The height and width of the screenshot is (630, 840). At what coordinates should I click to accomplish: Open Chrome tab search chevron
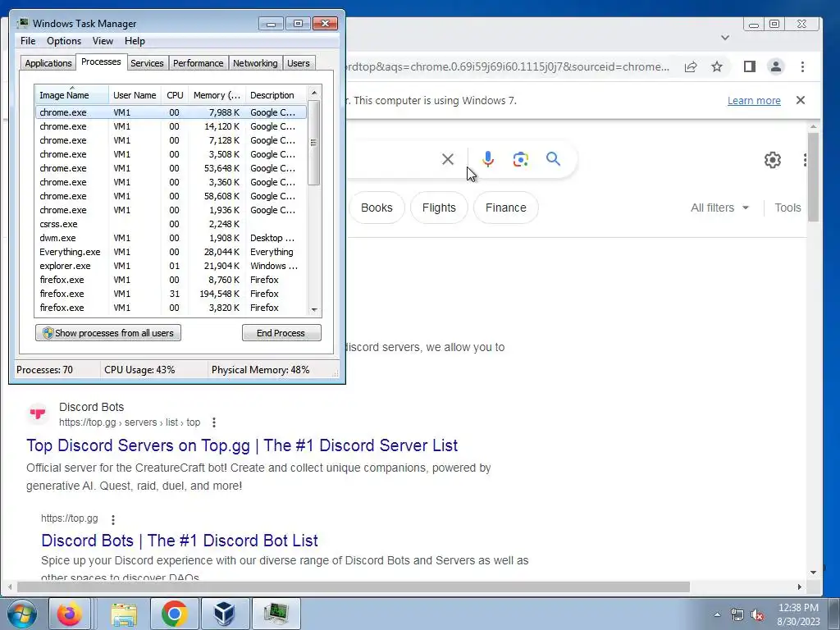(725, 38)
